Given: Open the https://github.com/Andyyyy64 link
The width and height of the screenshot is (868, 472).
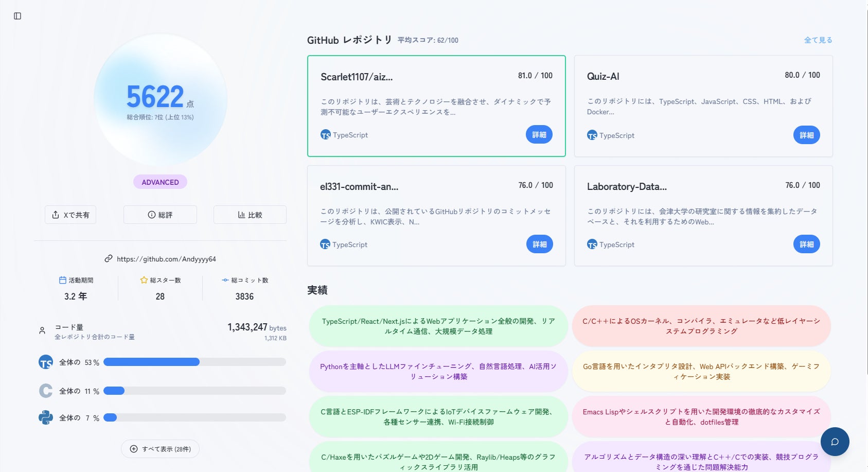Looking at the screenshot, I should point(166,259).
